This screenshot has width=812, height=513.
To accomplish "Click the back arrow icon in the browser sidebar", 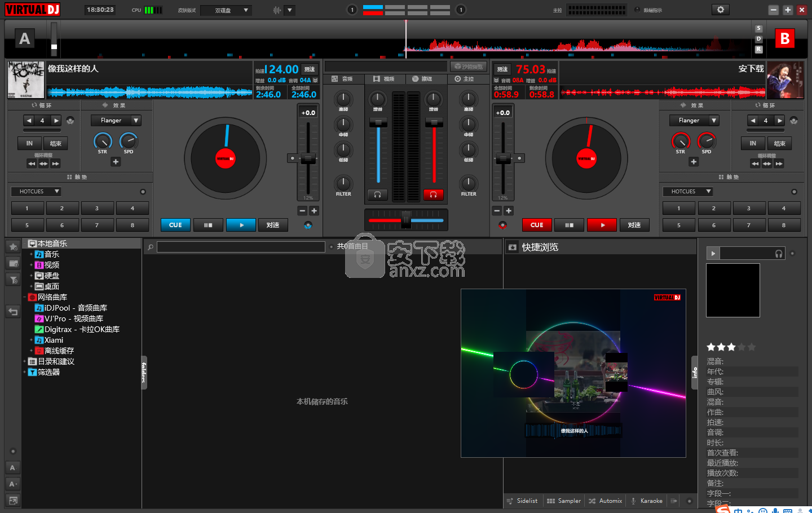I will click(13, 312).
